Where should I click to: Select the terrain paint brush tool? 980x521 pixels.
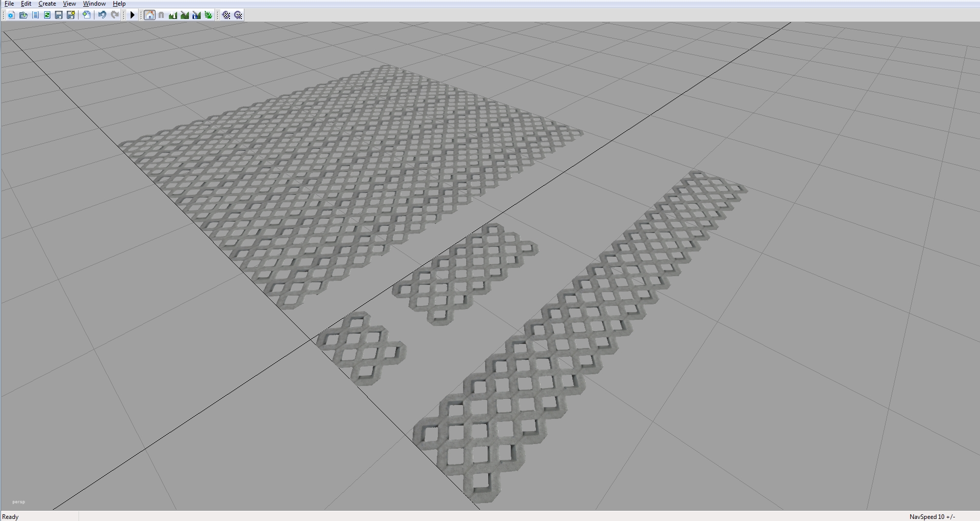[x=185, y=15]
